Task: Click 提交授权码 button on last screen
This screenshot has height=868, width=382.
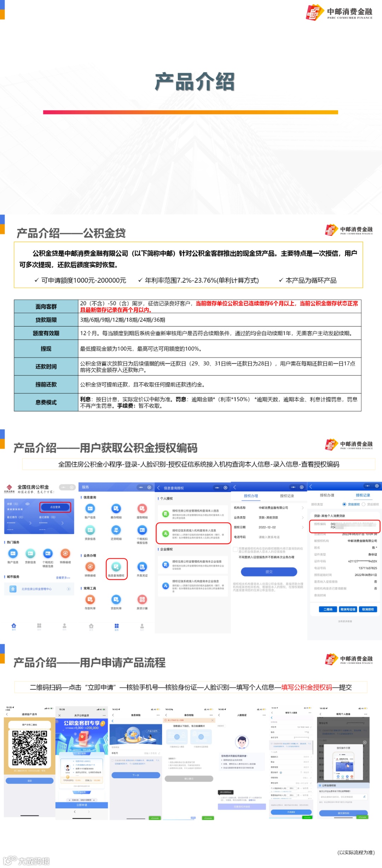Action: pos(343,813)
